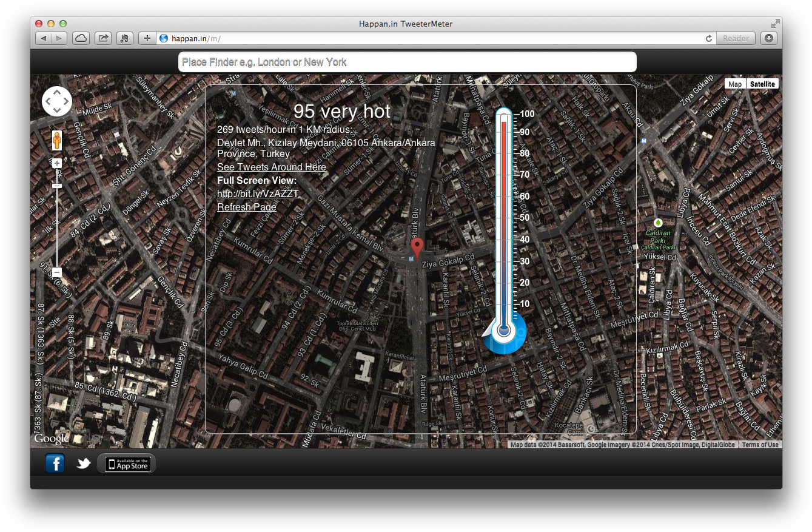Click the Google logo on the map
Image resolution: width=812 pixels, height=532 pixels.
(51, 438)
